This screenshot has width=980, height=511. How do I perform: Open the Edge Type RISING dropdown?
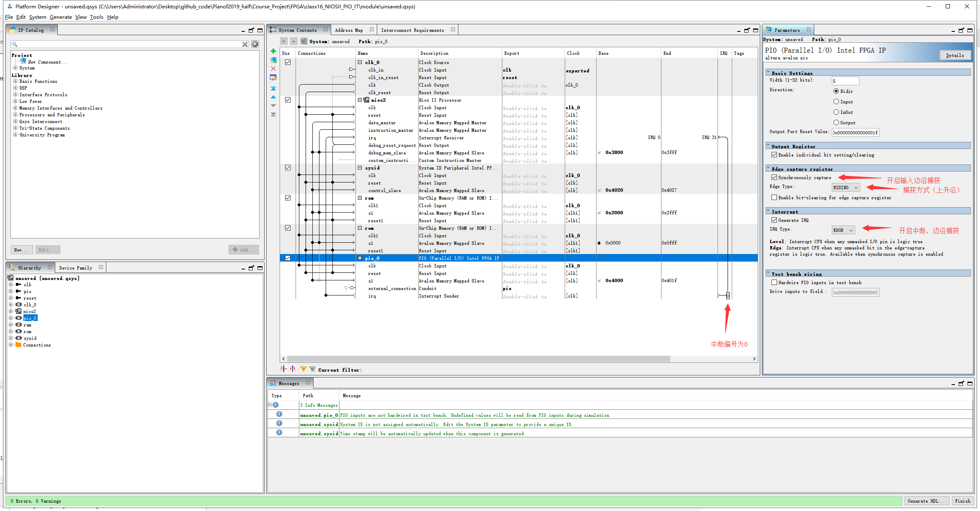click(x=846, y=187)
